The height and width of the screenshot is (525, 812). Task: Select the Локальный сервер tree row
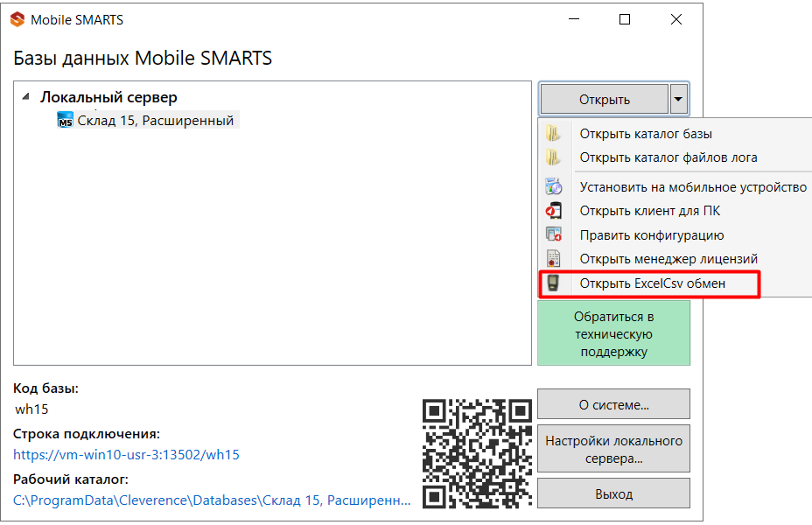point(108,97)
